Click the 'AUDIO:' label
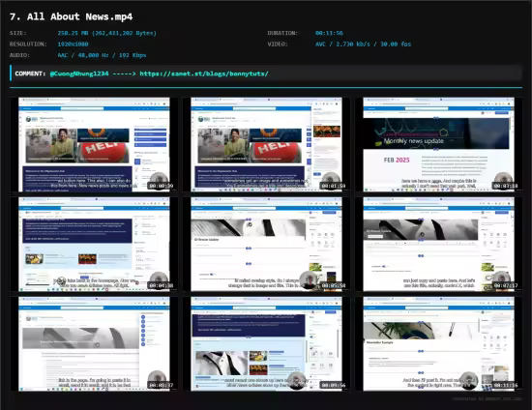 coord(19,55)
